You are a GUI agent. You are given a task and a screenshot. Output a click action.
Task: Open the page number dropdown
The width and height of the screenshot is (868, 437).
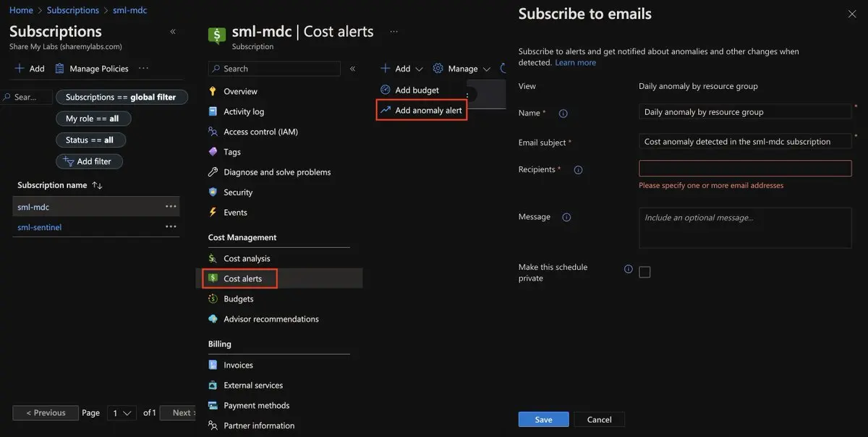[x=122, y=413]
